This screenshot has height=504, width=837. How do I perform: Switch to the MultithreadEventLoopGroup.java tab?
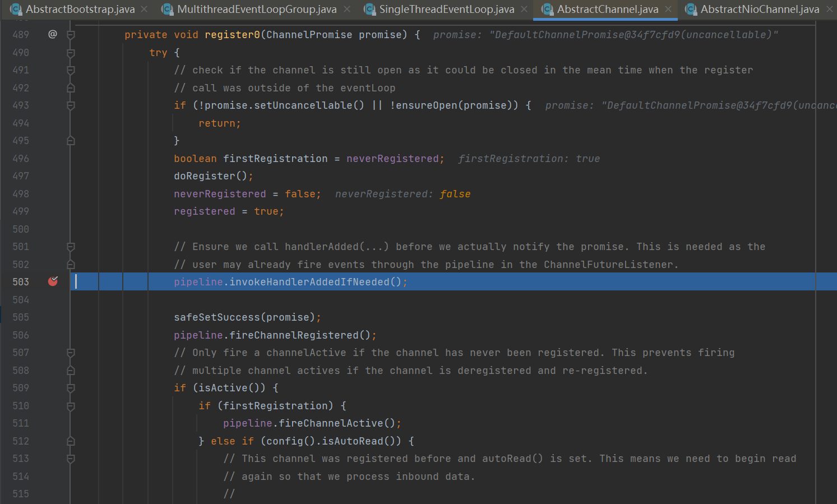pos(256,9)
